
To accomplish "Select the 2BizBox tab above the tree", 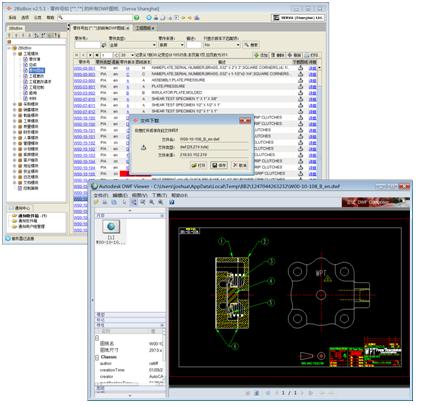I will [x=16, y=28].
